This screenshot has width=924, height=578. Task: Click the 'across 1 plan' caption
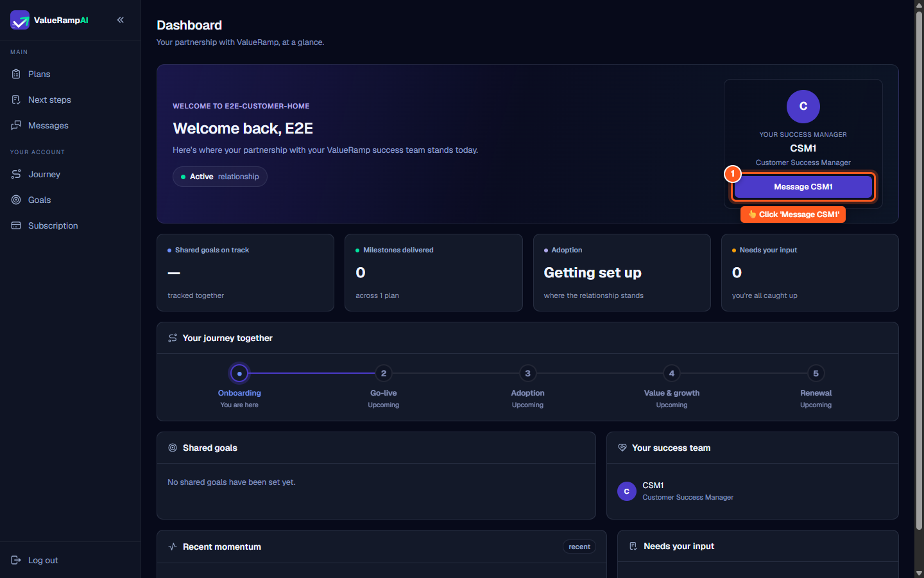click(377, 295)
